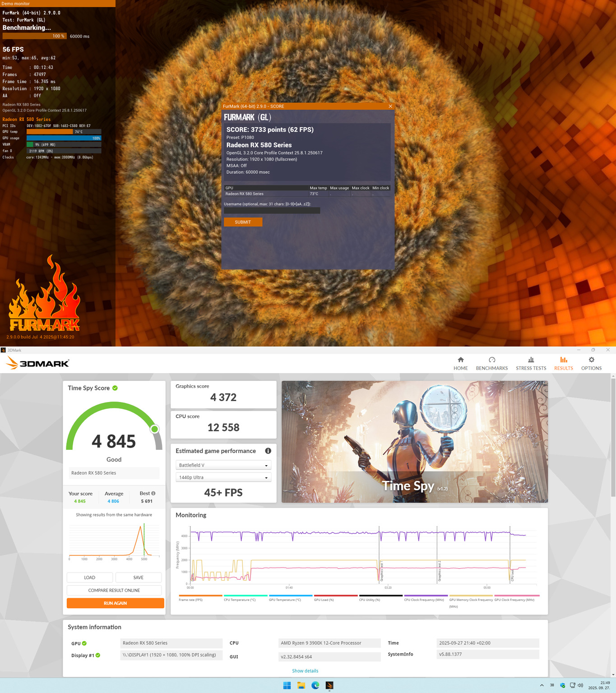The height and width of the screenshot is (693, 616).
Task: Click SUBMIT in FurMark score dialog
Action: point(243,222)
